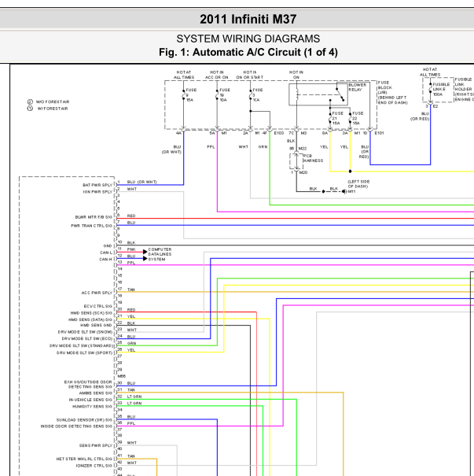The height and width of the screenshot is (476, 474).
Task: Click the FUSE 22 15A label
Action: (357, 118)
